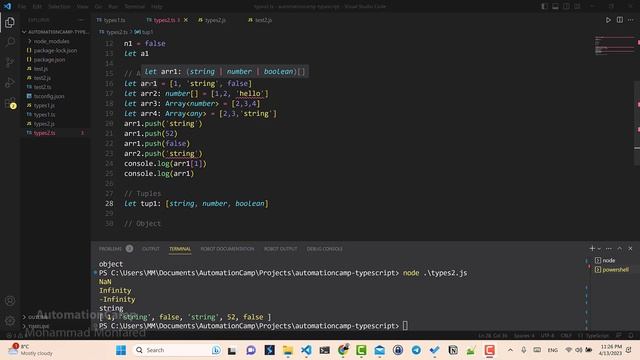Click the editor's vertical scrollbar
The image size is (640, 360).
[637, 122]
